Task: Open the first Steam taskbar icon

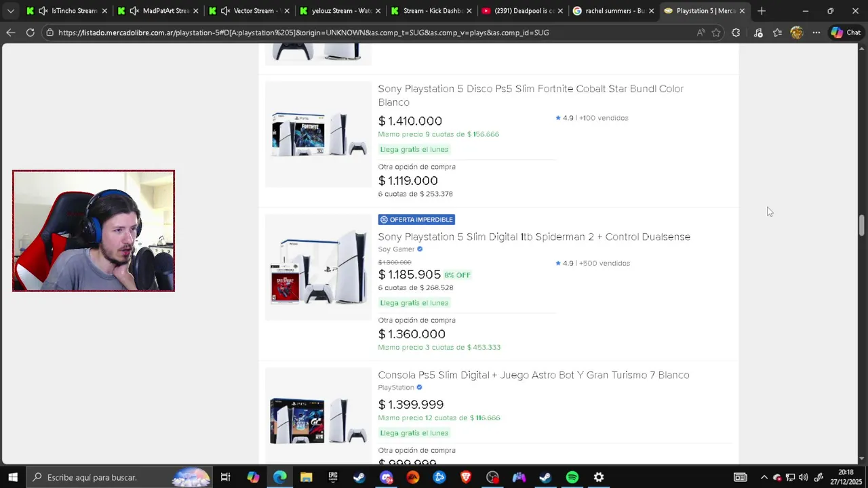Action: pos(359,477)
